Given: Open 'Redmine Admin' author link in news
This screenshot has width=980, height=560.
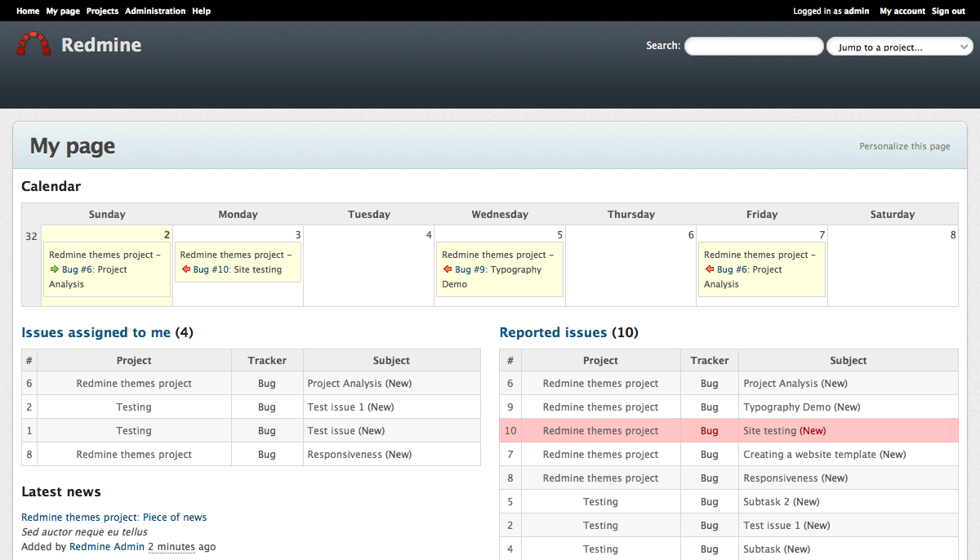Looking at the screenshot, I should click(106, 546).
